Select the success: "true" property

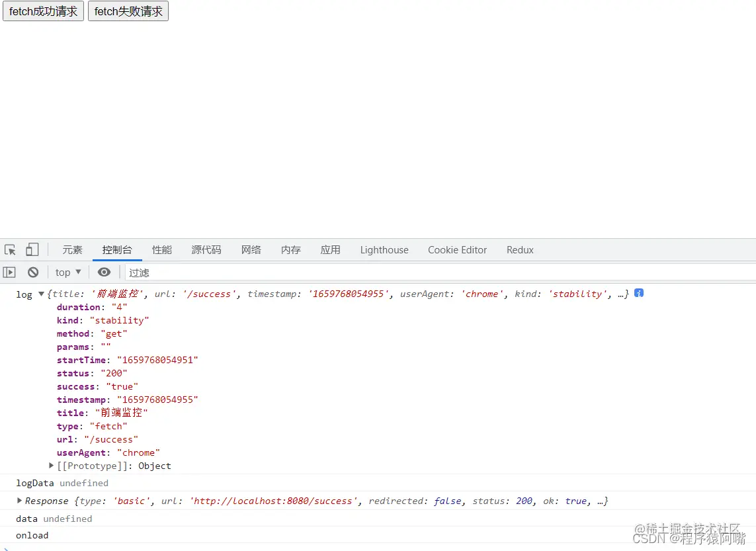97,386
